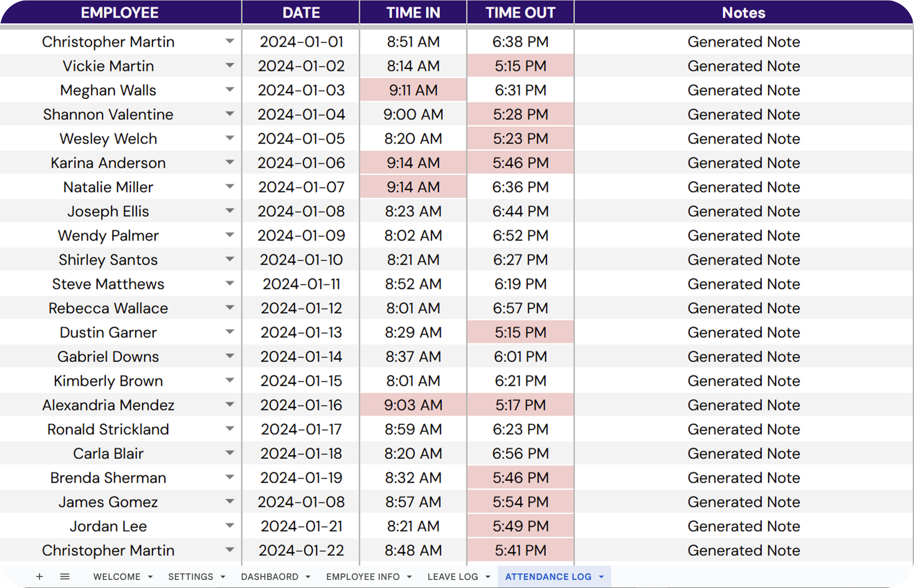914x588 pixels.
Task: Open the dropdown beside Karina Anderson
Action: [230, 162]
